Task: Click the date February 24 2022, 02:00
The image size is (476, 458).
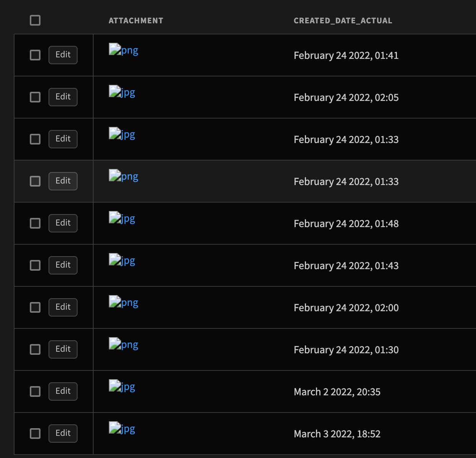Action: (346, 308)
